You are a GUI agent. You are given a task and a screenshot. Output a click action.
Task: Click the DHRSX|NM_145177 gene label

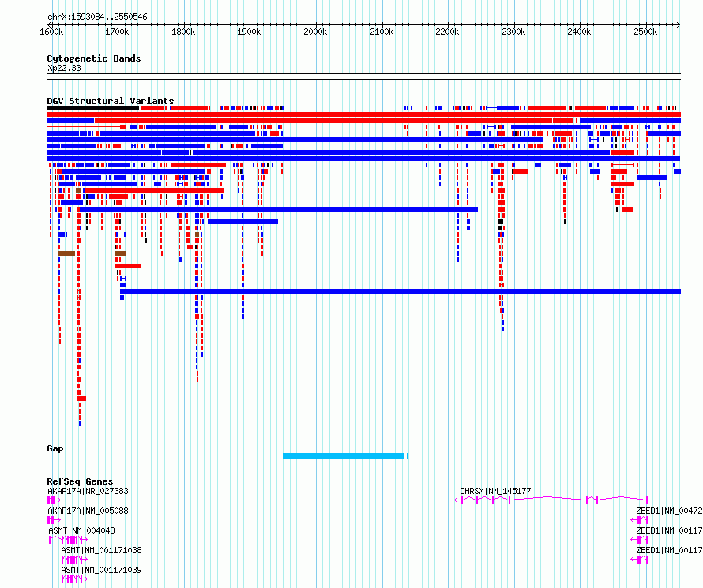pyautogui.click(x=495, y=491)
